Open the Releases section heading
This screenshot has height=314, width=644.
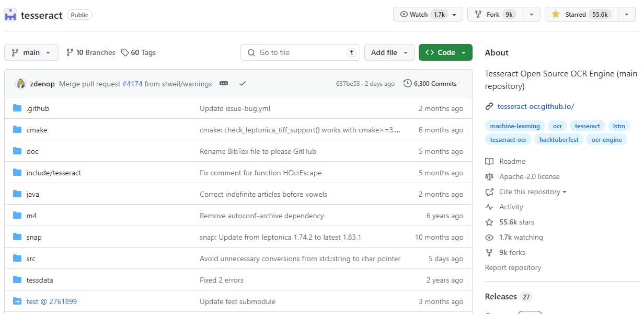click(501, 296)
